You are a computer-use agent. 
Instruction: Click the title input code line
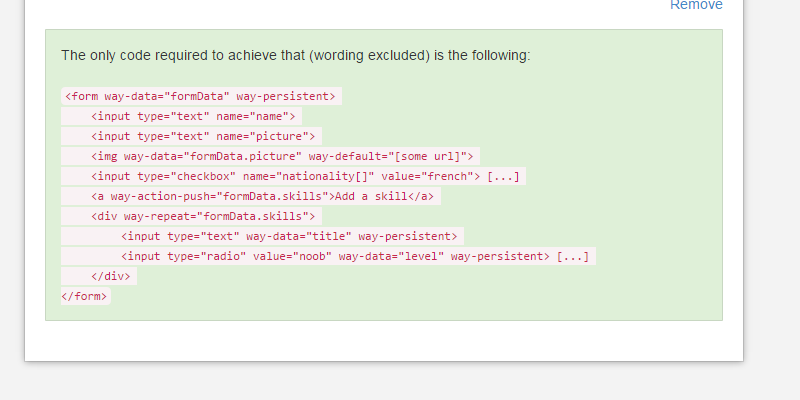click(x=289, y=236)
